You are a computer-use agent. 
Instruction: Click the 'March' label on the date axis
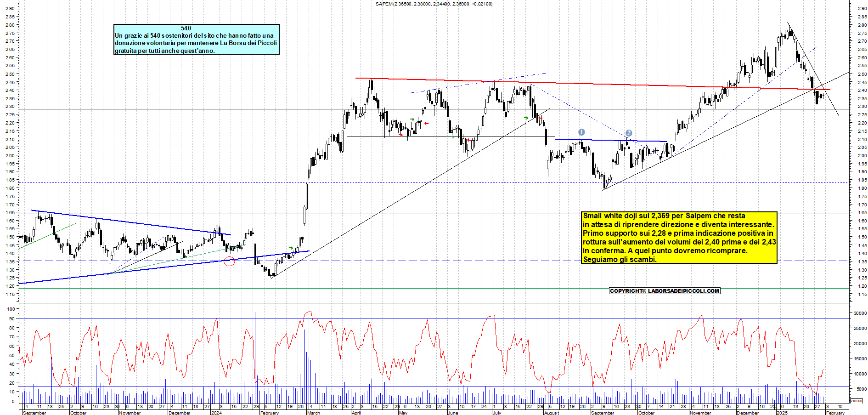pyautogui.click(x=313, y=413)
